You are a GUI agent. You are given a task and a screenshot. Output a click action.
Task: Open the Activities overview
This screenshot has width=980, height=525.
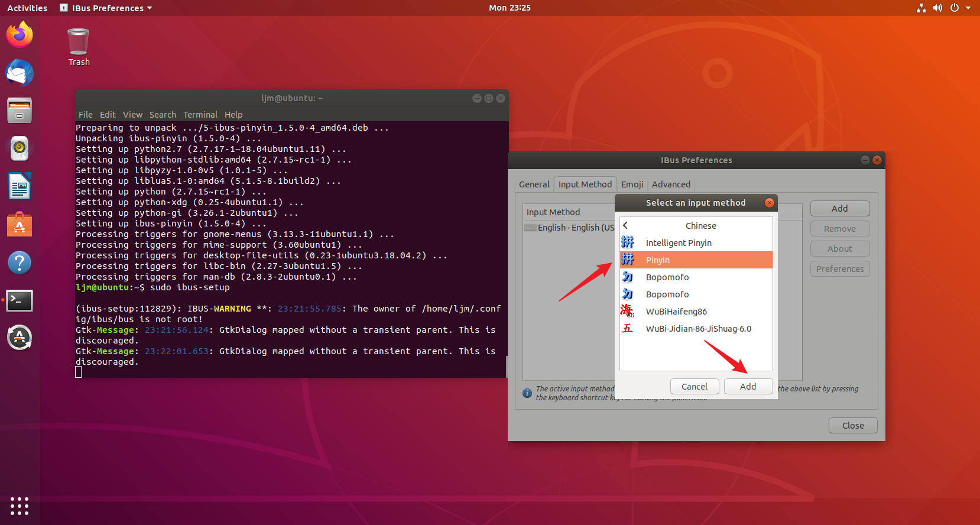(27, 8)
